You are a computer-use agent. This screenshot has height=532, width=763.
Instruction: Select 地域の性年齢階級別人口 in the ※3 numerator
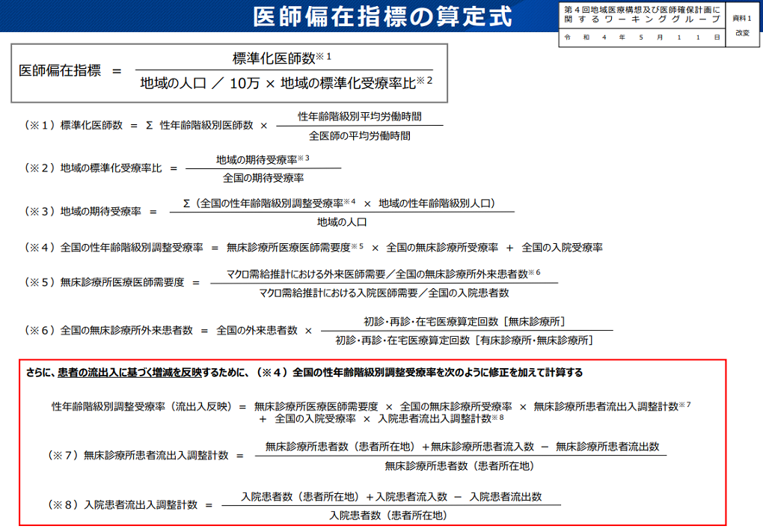[x=434, y=203]
